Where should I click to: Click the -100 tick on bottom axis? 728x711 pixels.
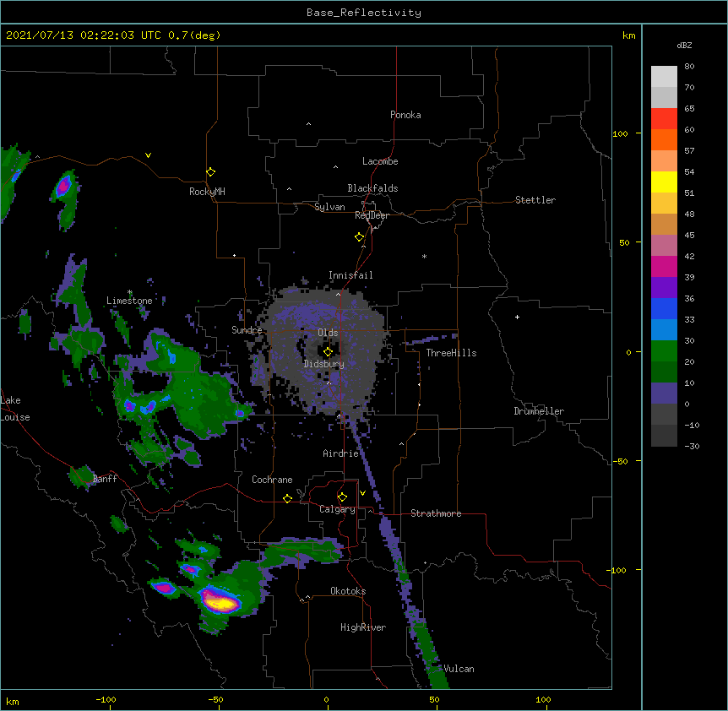[x=106, y=699]
